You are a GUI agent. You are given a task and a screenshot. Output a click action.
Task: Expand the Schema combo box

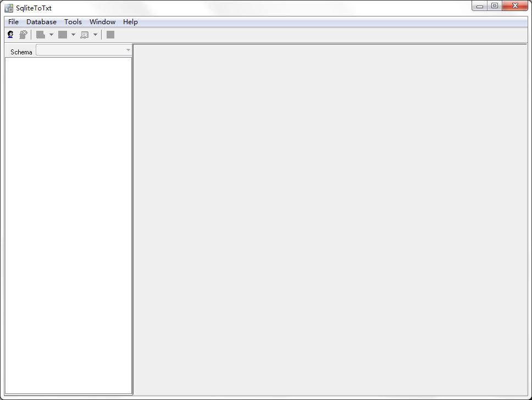[128, 50]
